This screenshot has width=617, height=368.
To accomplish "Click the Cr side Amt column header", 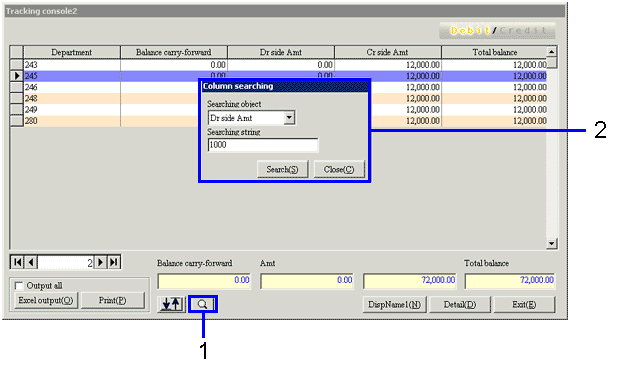I will tap(388, 52).
